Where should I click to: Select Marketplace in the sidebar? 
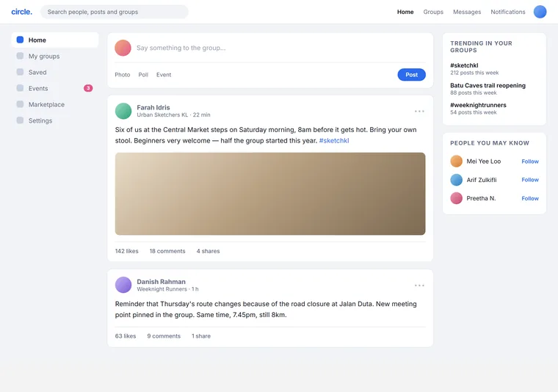[x=55, y=104]
